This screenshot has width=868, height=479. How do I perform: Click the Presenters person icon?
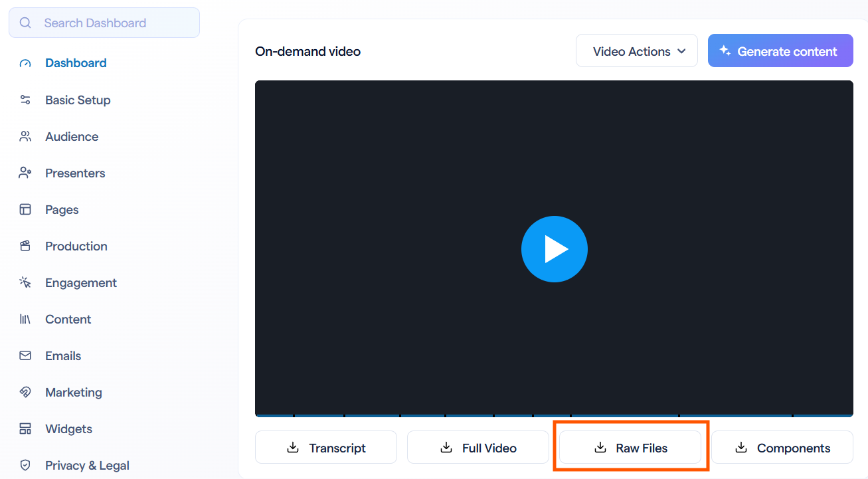pyautogui.click(x=25, y=173)
